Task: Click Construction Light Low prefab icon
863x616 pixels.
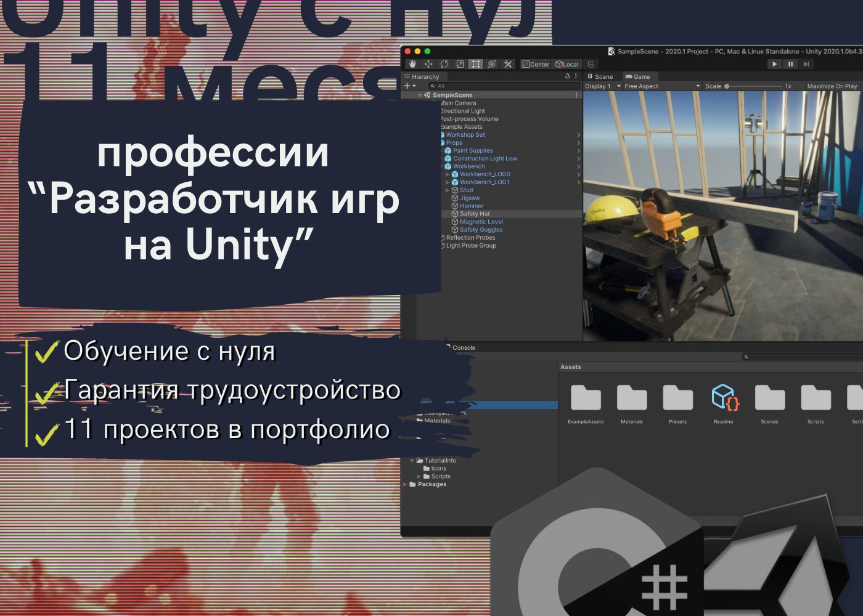Action: point(448,158)
